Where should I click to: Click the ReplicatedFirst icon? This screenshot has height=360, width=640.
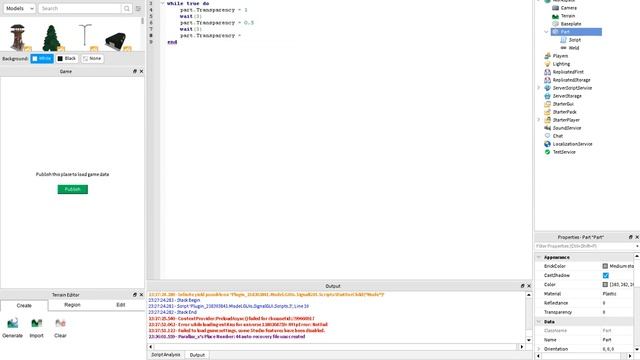point(547,72)
